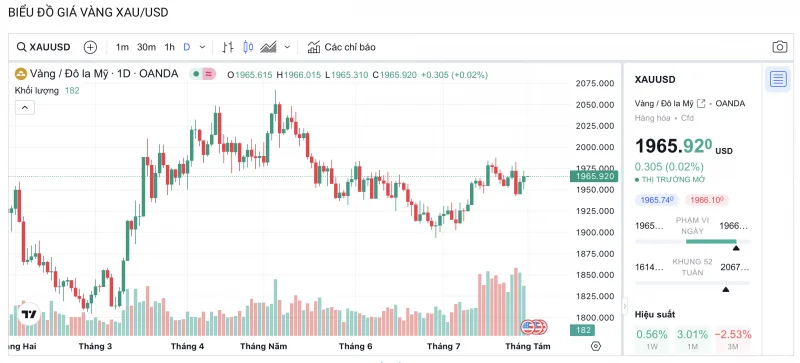Select the area chart style icon
The height and width of the screenshot is (363, 800).
coord(268,47)
